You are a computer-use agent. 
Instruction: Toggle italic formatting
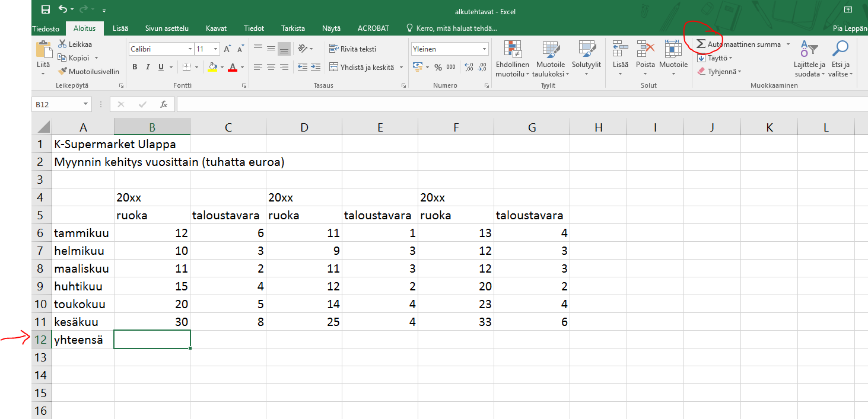148,67
